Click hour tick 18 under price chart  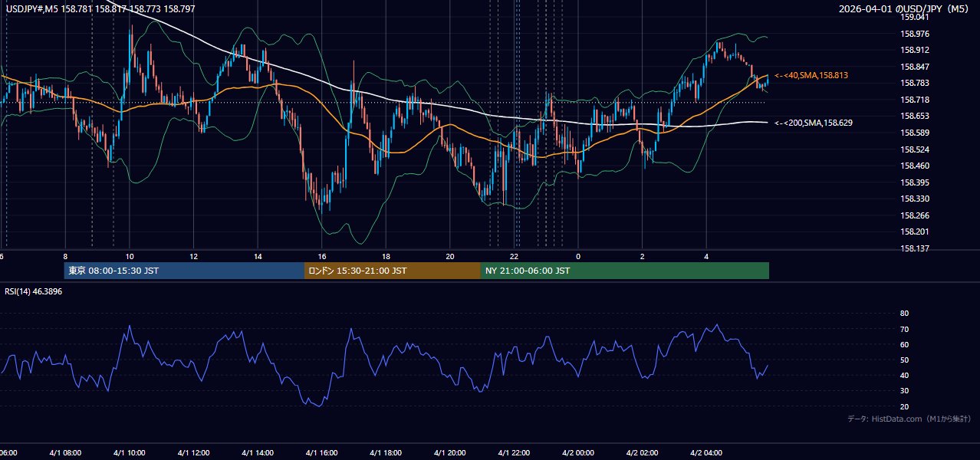point(386,257)
